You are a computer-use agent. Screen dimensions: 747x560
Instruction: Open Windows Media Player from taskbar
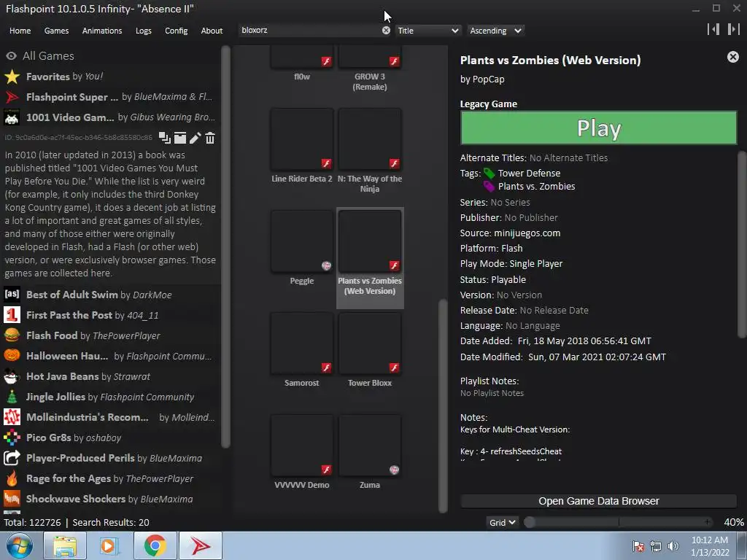109,545
